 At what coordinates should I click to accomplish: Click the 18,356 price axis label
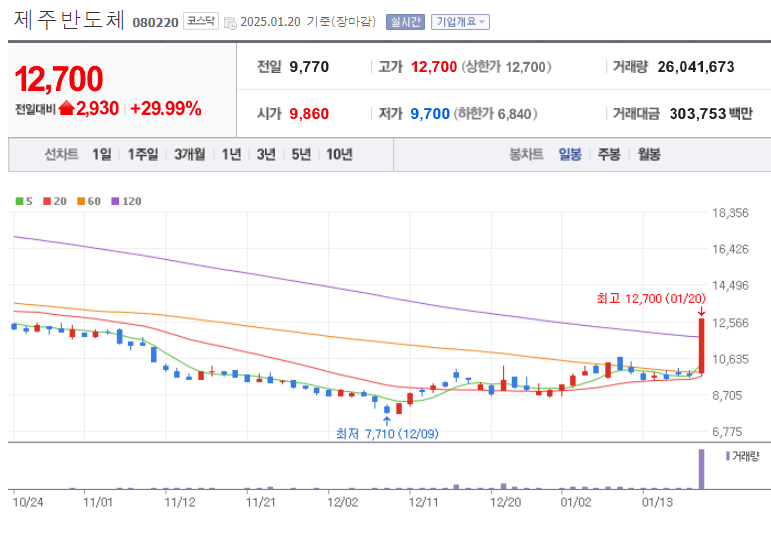(x=730, y=213)
